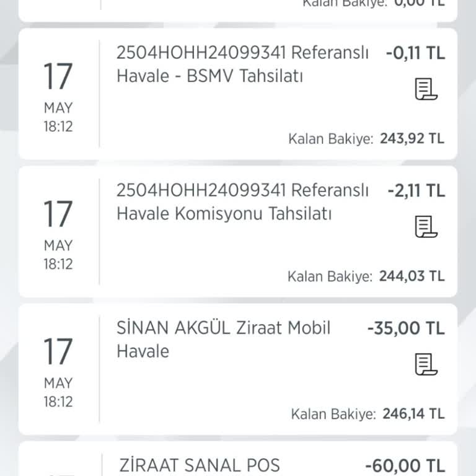Click the 2504HOHH24099341 reference in the BSMV entry

(x=200, y=53)
